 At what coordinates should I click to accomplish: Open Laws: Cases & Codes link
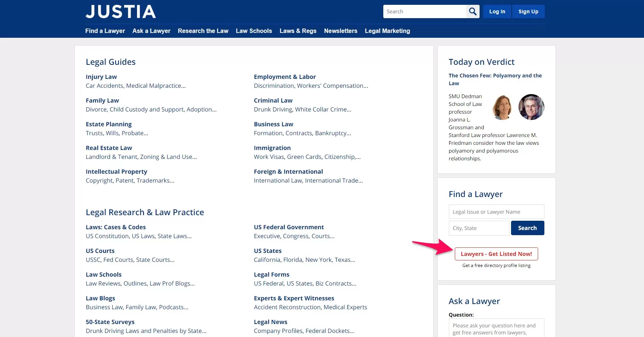(x=116, y=227)
